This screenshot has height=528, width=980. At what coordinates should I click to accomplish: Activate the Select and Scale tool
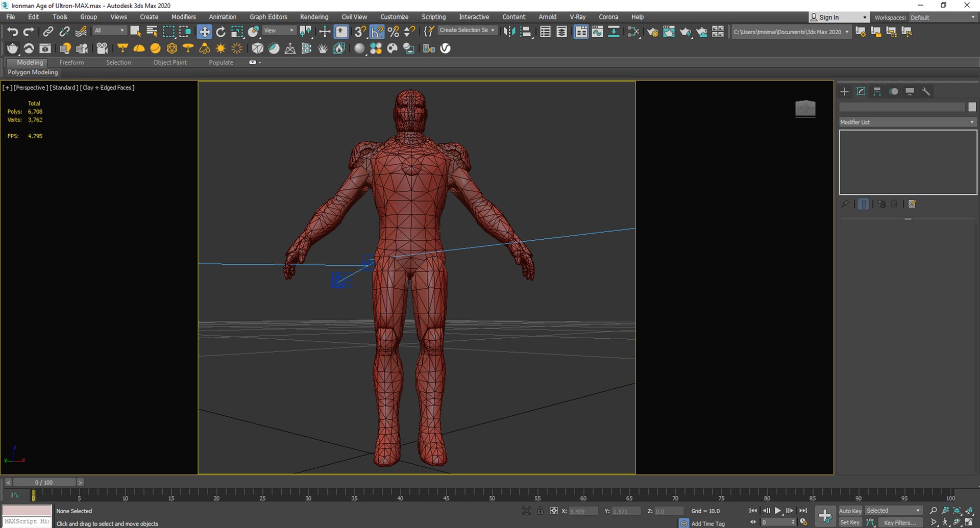pos(237,32)
